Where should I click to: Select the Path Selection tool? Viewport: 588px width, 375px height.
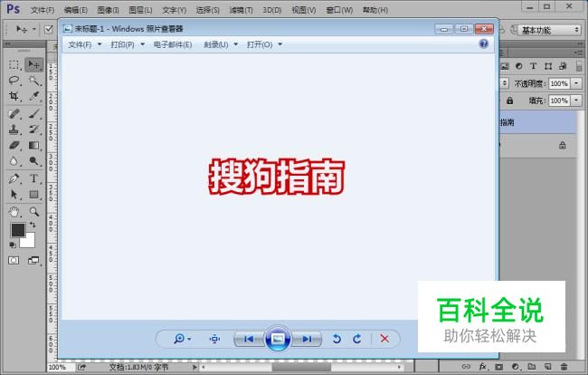click(14, 194)
